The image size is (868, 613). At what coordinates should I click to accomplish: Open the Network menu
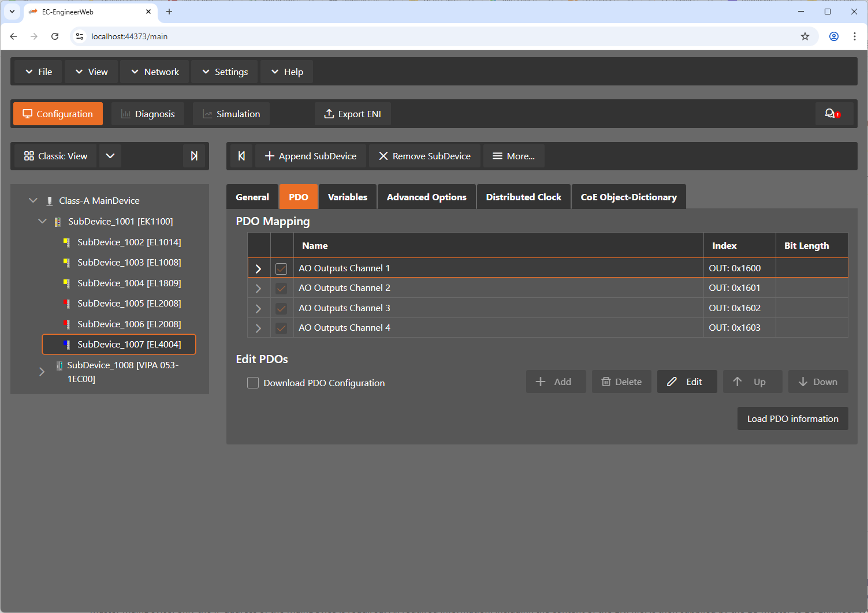click(x=155, y=72)
